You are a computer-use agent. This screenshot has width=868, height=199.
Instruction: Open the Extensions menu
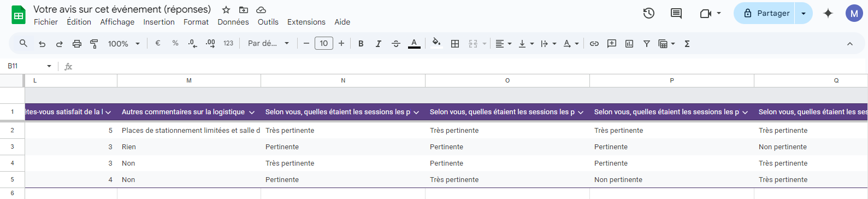(x=306, y=22)
